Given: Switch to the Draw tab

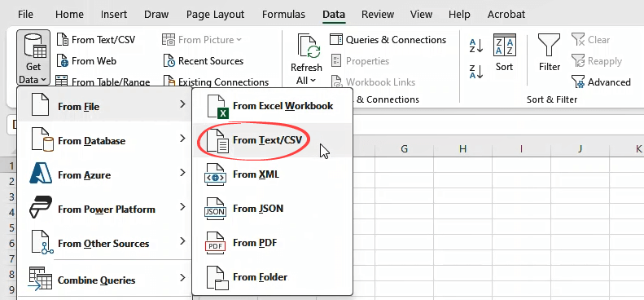Looking at the screenshot, I should (156, 15).
